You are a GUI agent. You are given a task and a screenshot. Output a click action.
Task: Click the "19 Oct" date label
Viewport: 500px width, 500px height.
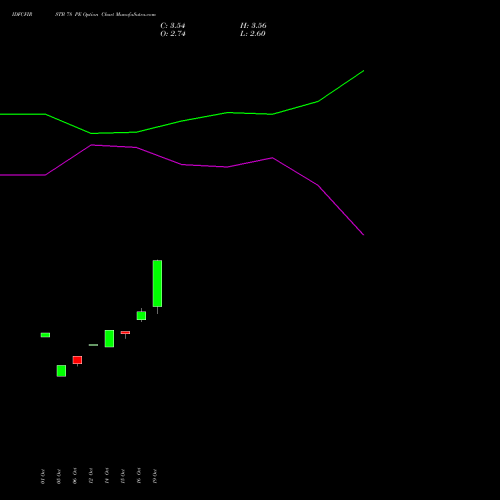point(155,476)
